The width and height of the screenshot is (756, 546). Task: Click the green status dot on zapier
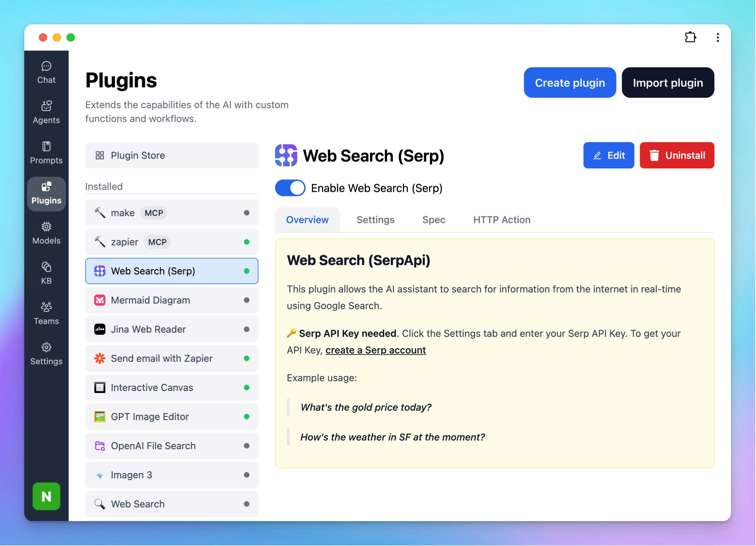[247, 242]
